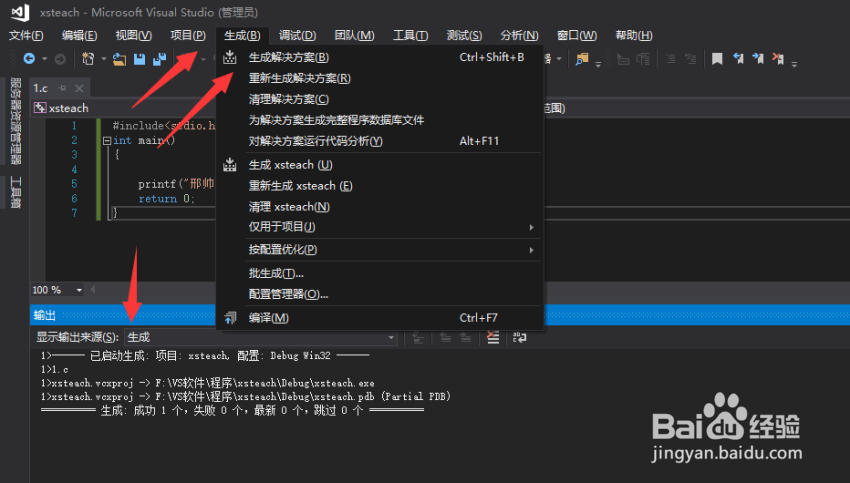Open the 分析(N) menu
Viewport: 850px width, 483px height.
point(519,35)
